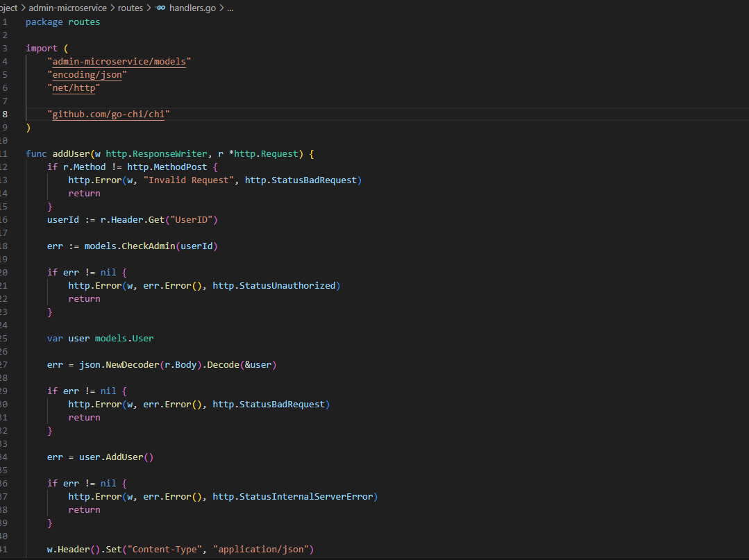Click the user.AddUser() call

[x=116, y=457]
